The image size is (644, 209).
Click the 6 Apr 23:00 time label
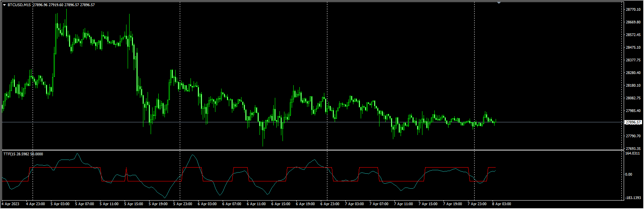[330, 204]
